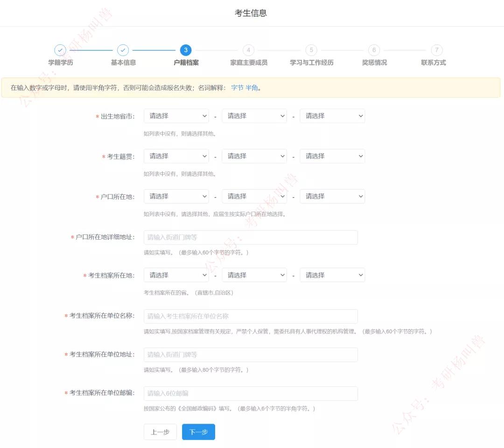Screen dimensions: 504x448
Task: Open the 考生籍贯 province dropdown
Action: 176,156
